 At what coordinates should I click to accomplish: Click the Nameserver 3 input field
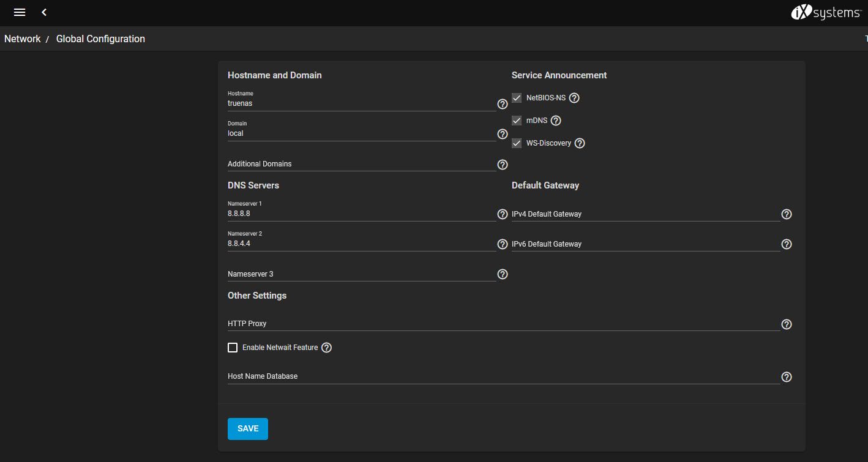tap(362, 274)
